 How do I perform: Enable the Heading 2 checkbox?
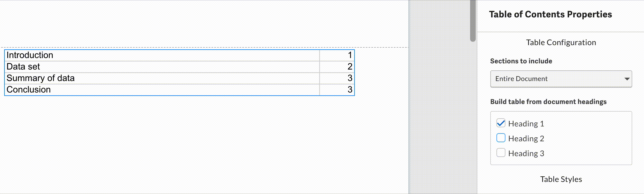501,138
